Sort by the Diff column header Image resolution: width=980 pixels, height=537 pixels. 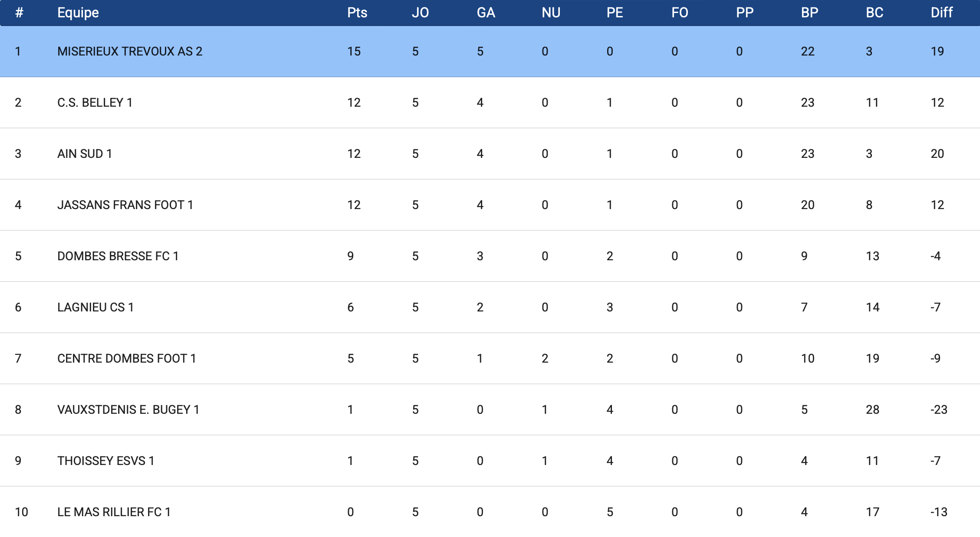pos(941,13)
